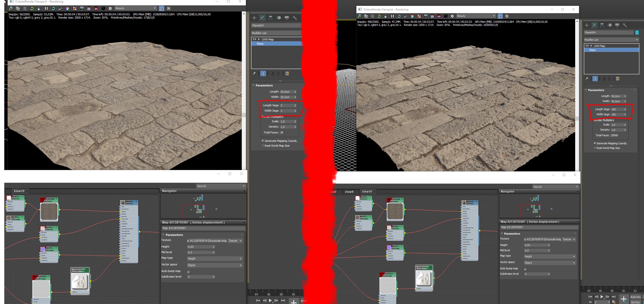
Task: Click the AF autofocus icon in left viewport
Action: [60, 9]
